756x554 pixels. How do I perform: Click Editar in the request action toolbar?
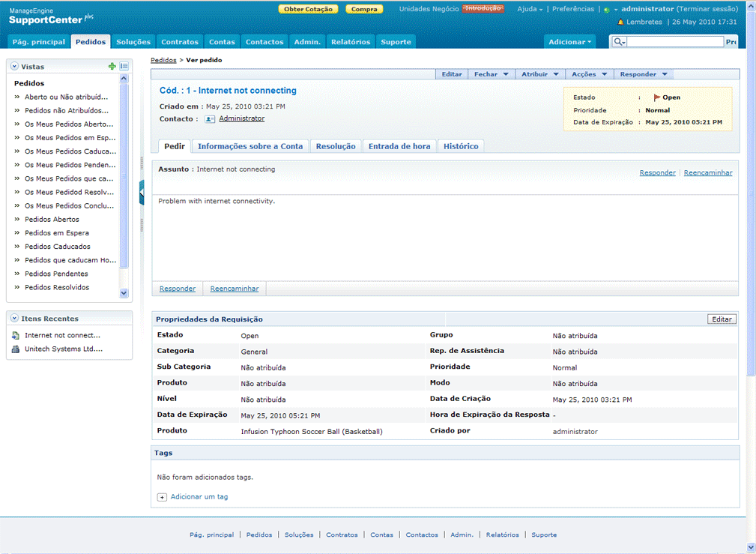point(452,74)
